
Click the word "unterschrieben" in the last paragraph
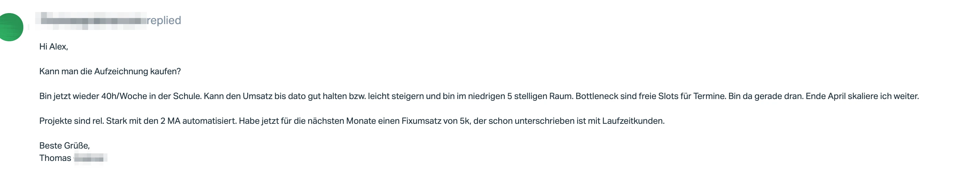pyautogui.click(x=543, y=121)
